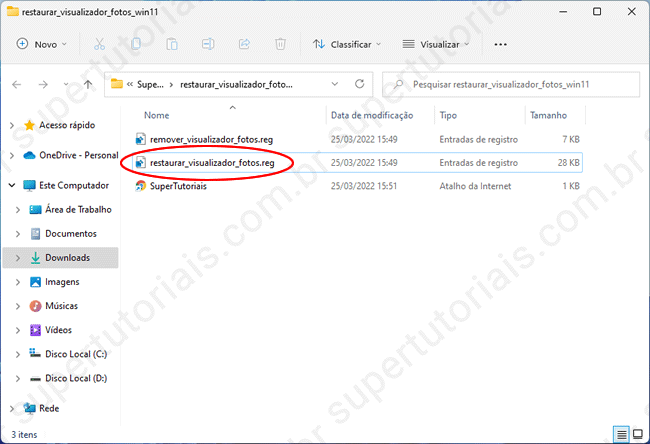Switch to large thumbnails view in status bar
650x444 pixels.
tap(638, 434)
